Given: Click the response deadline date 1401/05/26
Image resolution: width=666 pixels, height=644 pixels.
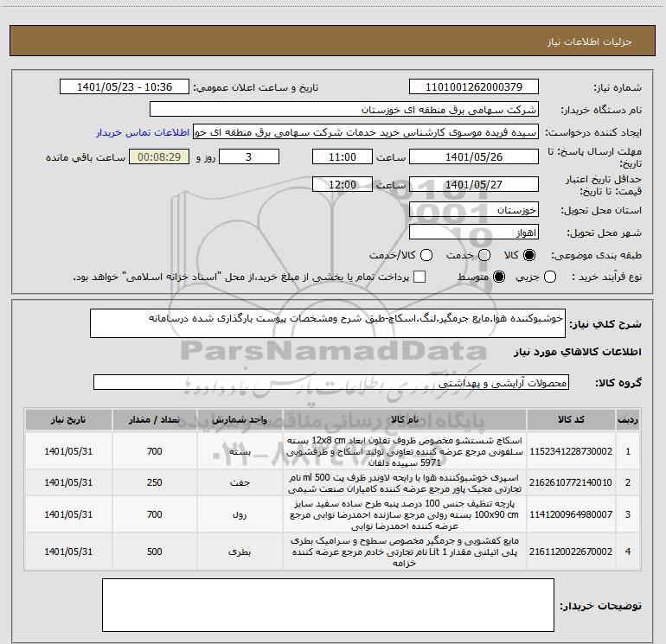Looking at the screenshot, I should [473, 157].
